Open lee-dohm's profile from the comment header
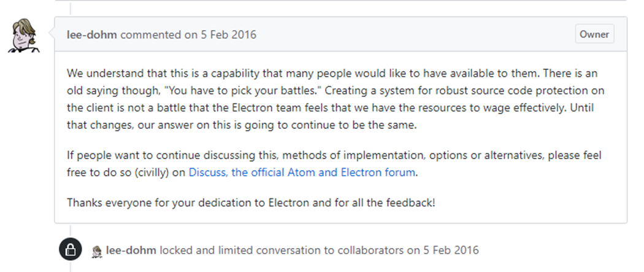644x272 pixels. click(x=92, y=34)
